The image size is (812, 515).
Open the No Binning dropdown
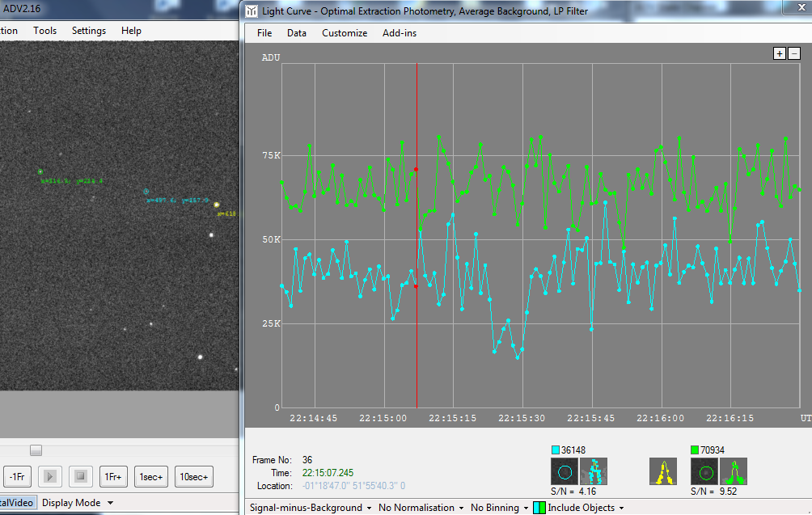click(x=498, y=508)
